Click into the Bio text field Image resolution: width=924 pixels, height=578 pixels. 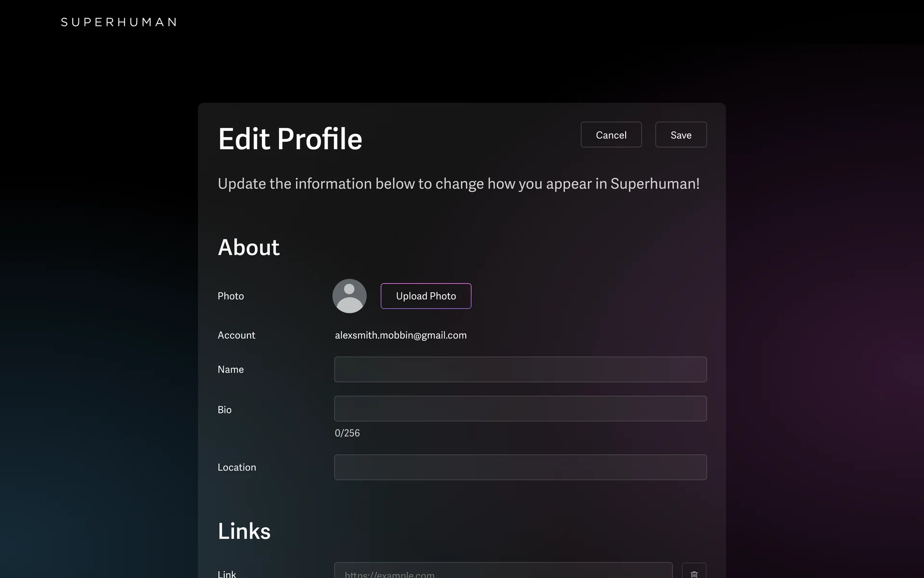coord(520,408)
